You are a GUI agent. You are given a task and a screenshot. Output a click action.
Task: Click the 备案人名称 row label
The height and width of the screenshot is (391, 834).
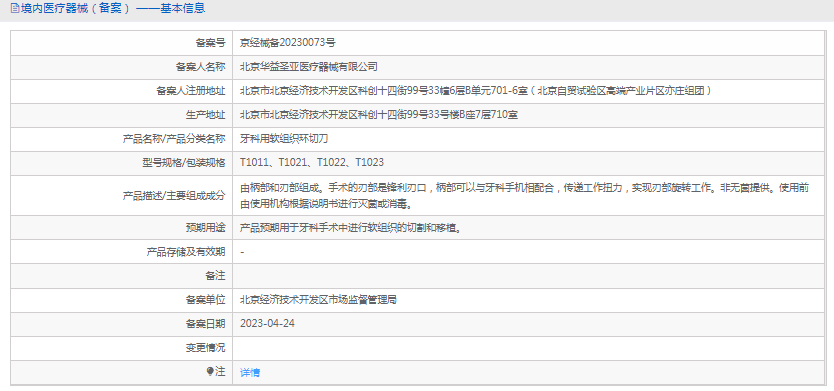pyautogui.click(x=201, y=66)
